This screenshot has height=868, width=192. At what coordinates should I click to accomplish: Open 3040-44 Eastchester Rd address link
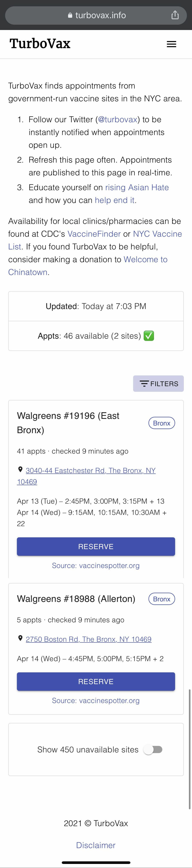click(90, 470)
